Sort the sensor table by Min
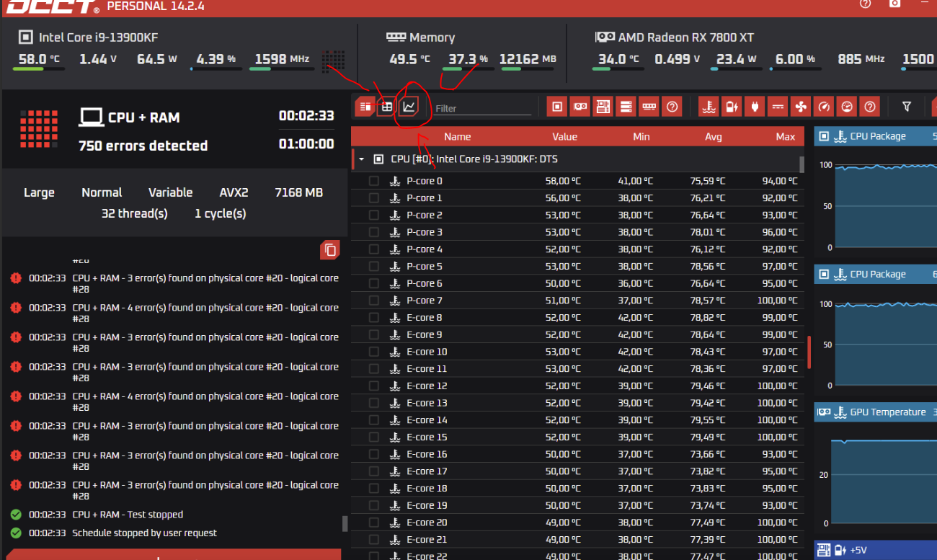Image resolution: width=937 pixels, height=560 pixels. pos(641,136)
